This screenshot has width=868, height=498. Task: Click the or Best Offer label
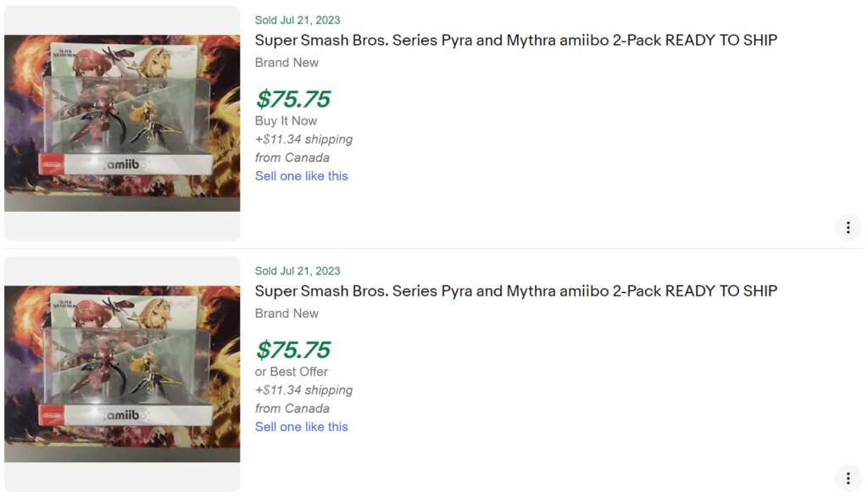pos(292,371)
